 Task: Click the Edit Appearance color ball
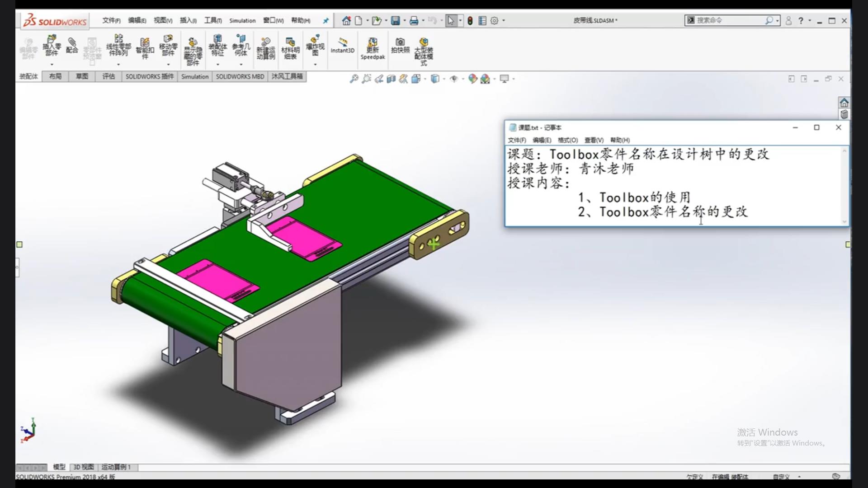coord(473,79)
